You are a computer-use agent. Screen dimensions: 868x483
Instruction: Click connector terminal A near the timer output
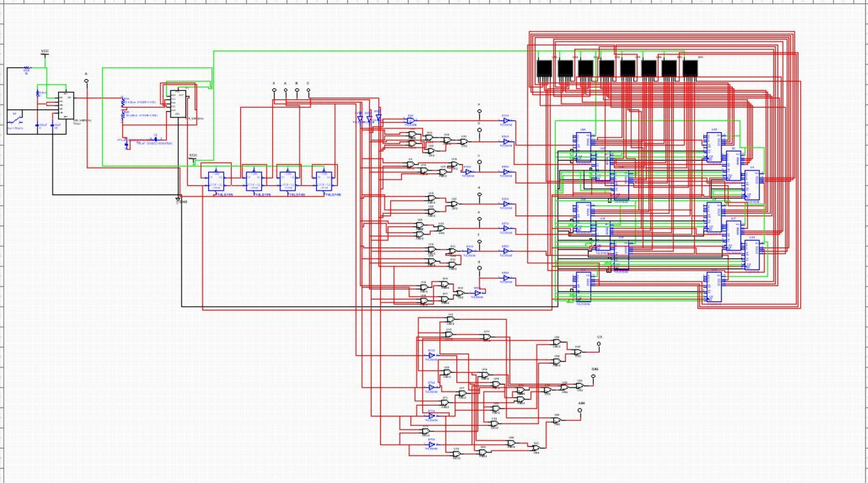coord(86,81)
